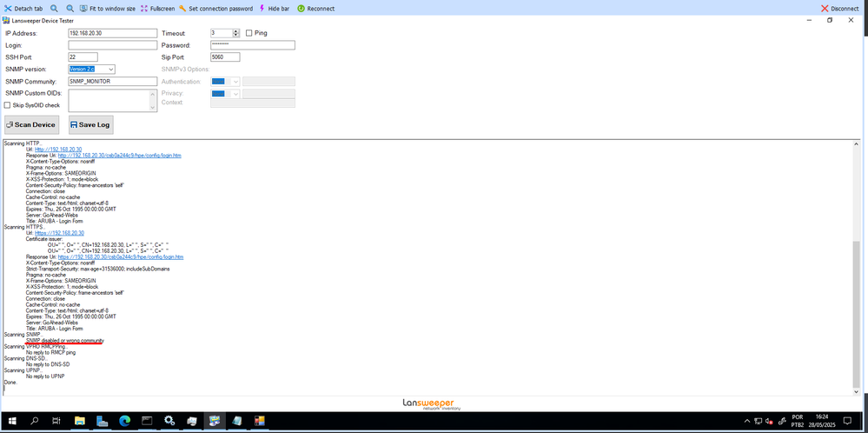Click the red Disconnect X icon
Viewport: 868px width, 433px height.
(825, 8)
